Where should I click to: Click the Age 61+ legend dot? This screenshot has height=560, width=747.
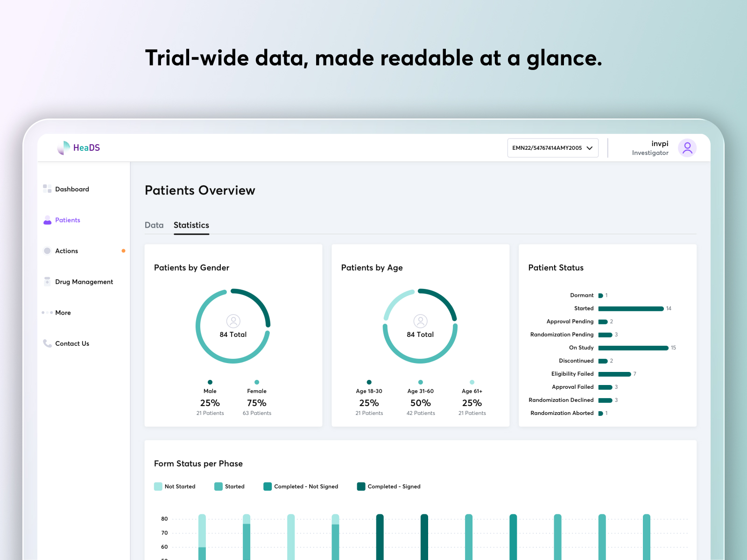coord(472,382)
